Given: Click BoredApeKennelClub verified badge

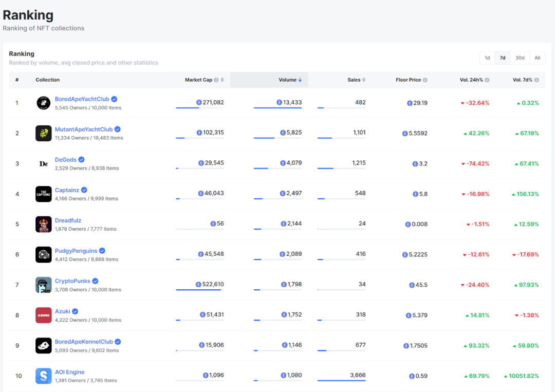Looking at the screenshot, I should click(x=118, y=342).
